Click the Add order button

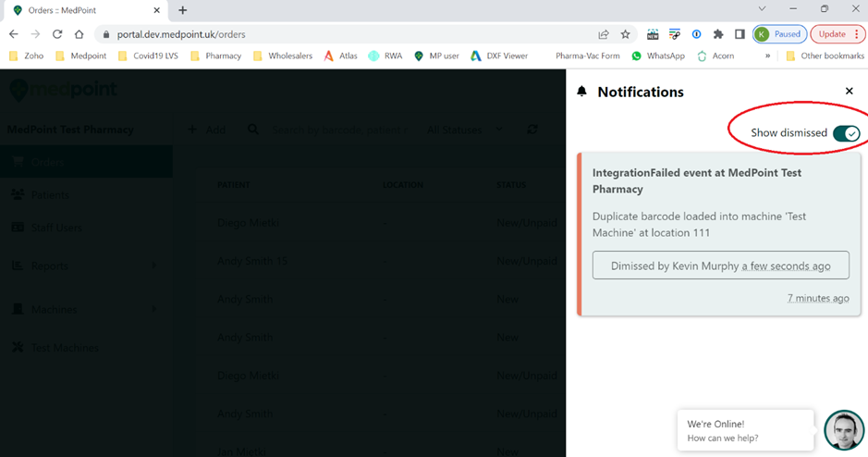point(206,130)
